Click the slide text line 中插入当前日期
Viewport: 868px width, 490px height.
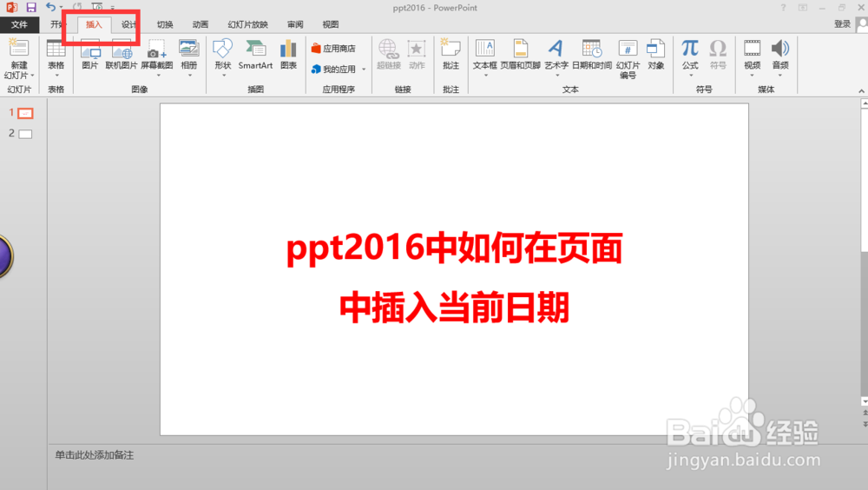[455, 308]
